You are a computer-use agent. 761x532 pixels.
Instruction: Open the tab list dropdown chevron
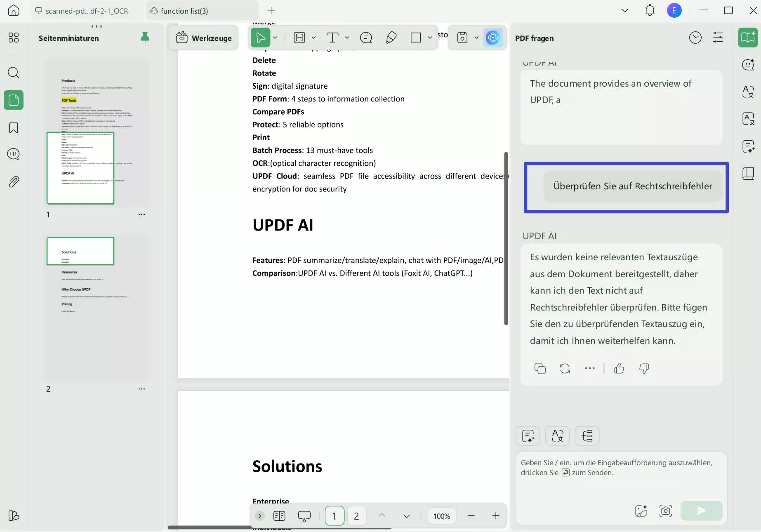(625, 11)
